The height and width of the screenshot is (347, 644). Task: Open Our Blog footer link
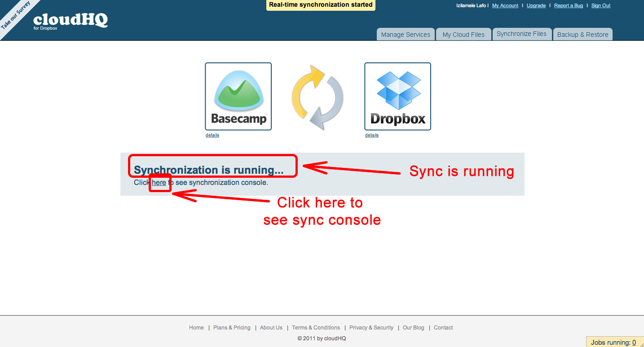click(x=413, y=328)
